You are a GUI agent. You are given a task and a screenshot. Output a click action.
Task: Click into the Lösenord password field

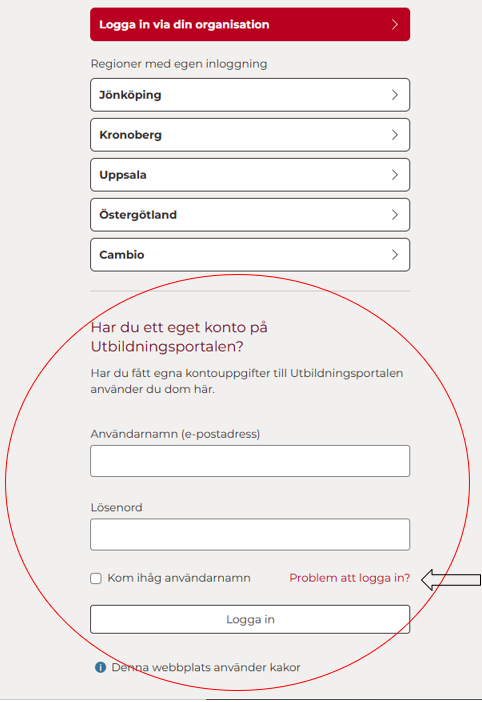click(250, 535)
